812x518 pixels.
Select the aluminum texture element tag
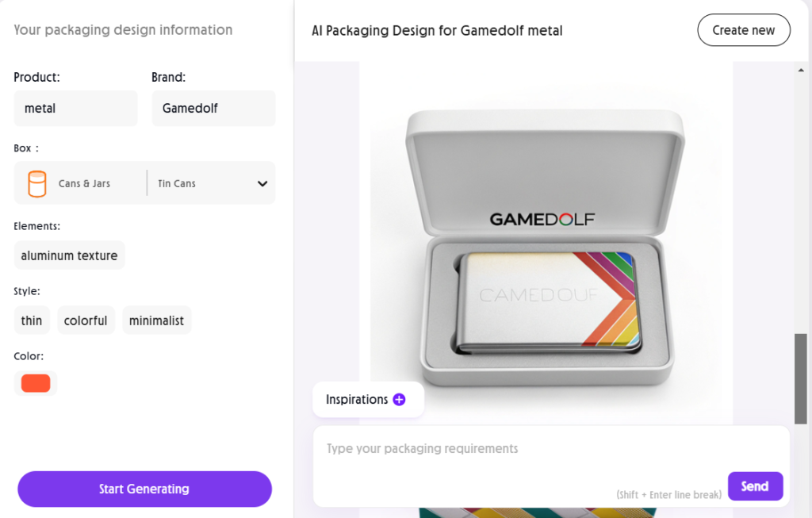[69, 255]
